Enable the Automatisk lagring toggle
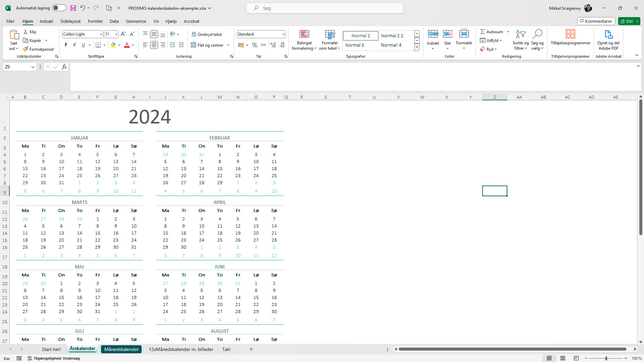The image size is (644, 362). [59, 7]
